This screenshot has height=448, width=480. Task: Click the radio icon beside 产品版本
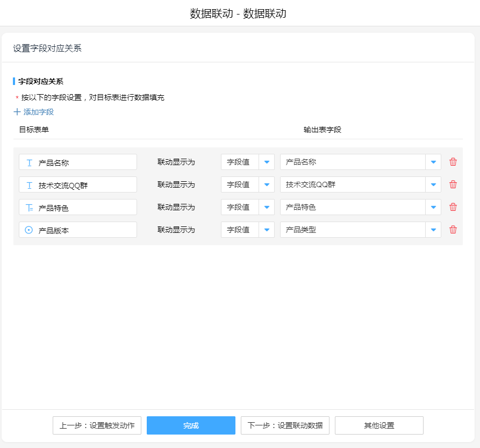point(29,230)
